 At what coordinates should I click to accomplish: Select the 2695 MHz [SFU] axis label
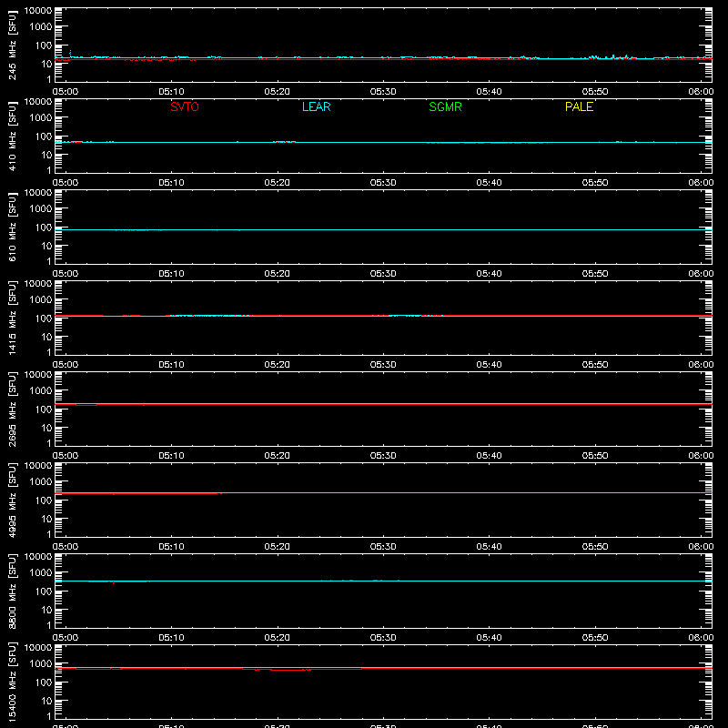pyautogui.click(x=12, y=409)
